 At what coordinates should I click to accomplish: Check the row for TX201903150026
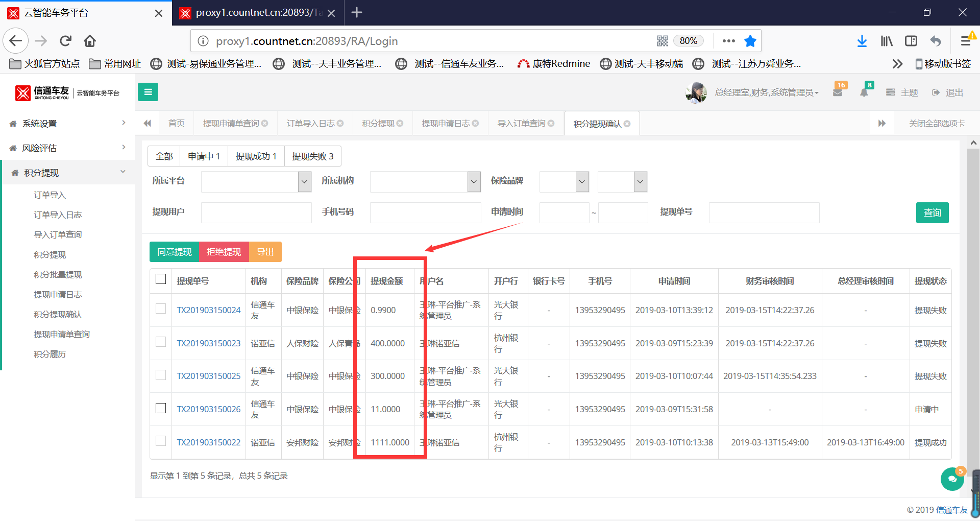161,408
